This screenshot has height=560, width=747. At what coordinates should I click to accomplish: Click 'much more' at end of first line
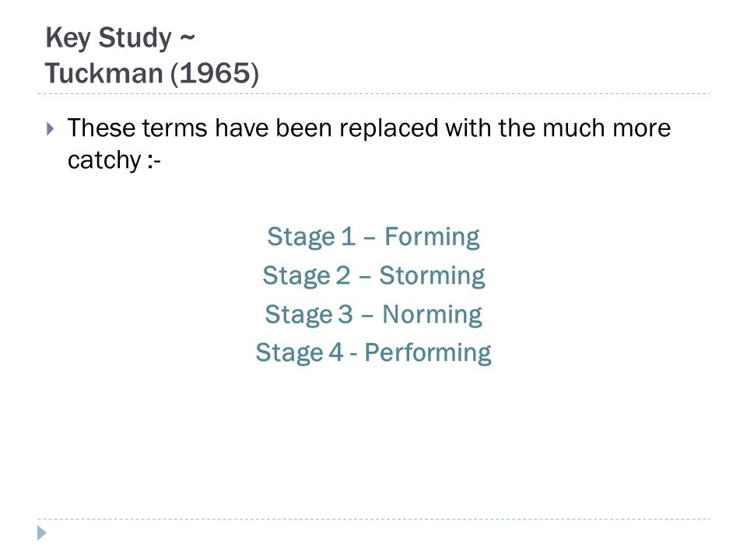pyautogui.click(x=606, y=128)
